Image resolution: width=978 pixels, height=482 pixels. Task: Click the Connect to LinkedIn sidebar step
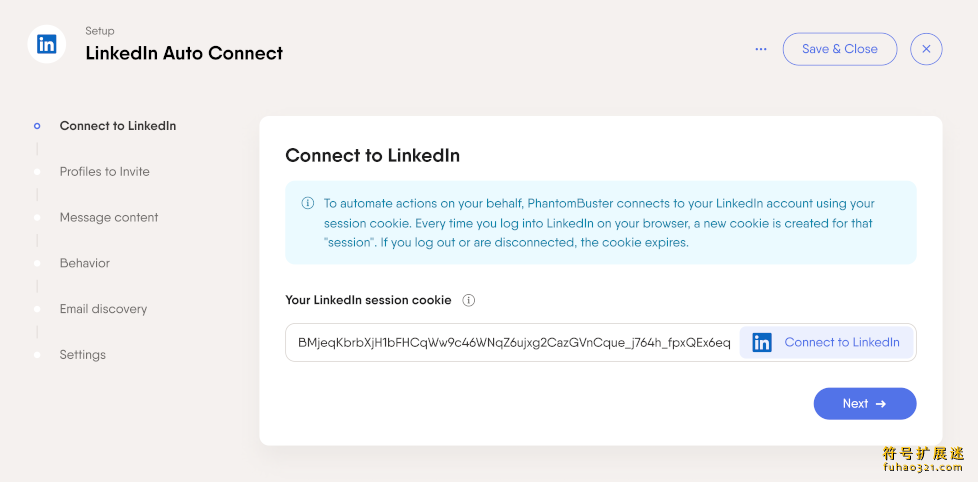(117, 126)
